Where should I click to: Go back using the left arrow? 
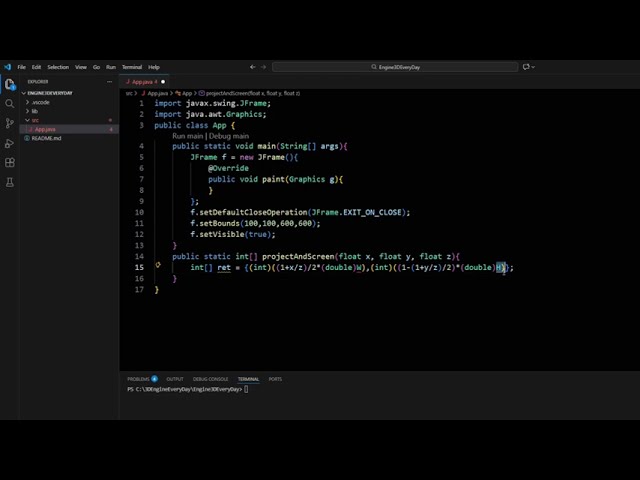coord(253,67)
